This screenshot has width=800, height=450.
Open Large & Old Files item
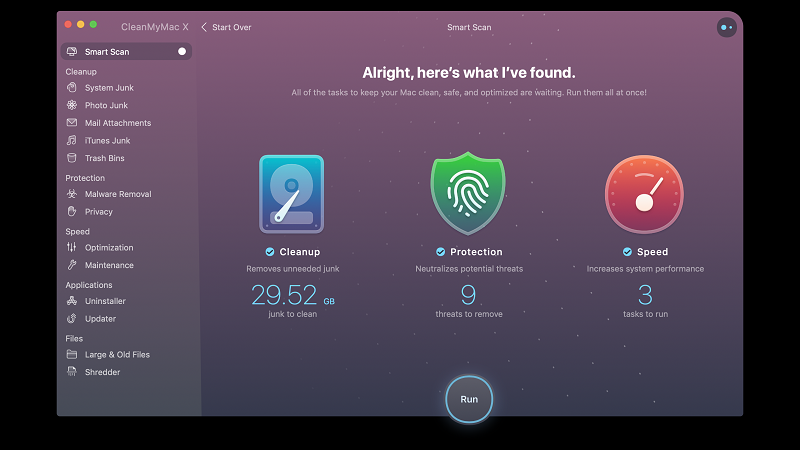(x=117, y=355)
